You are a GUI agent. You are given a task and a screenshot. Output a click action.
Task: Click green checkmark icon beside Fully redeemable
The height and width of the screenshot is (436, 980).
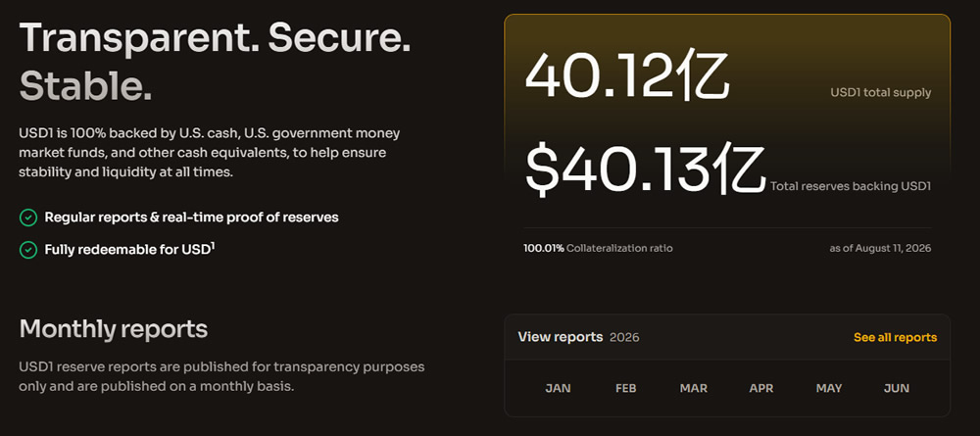coord(28,250)
